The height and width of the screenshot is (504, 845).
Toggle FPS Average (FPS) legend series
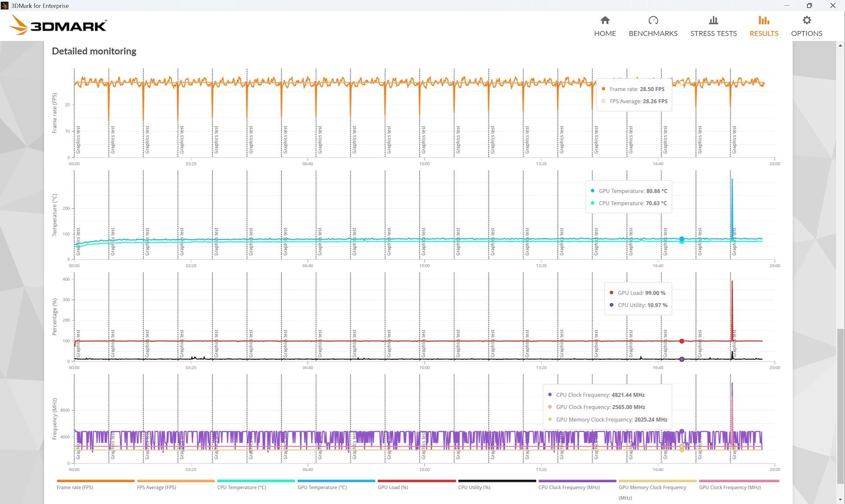[156, 487]
